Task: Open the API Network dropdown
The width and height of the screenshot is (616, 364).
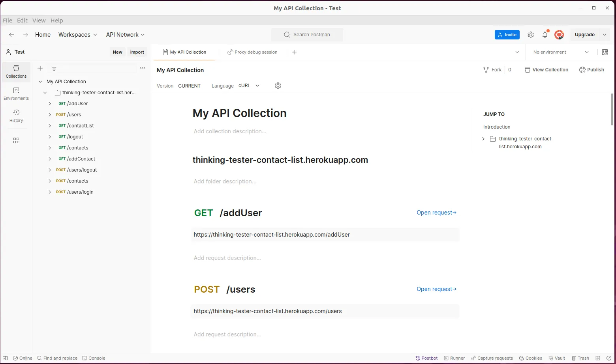Action: [x=125, y=35]
